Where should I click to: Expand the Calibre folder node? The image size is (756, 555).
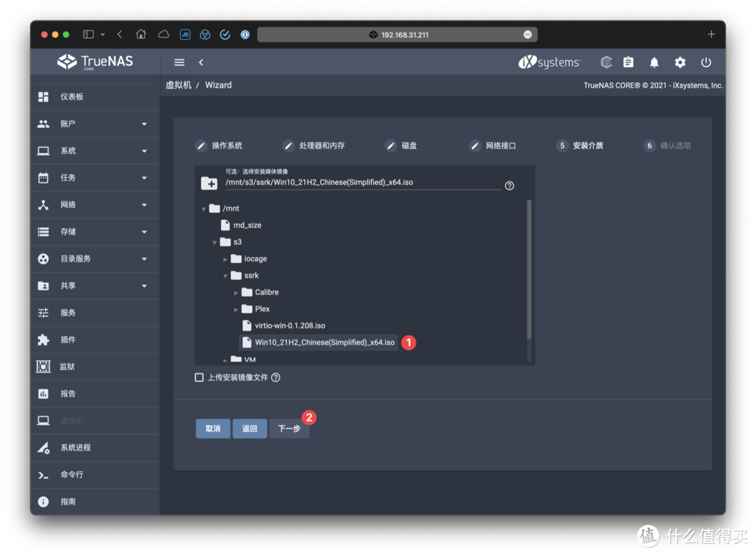coord(236,293)
